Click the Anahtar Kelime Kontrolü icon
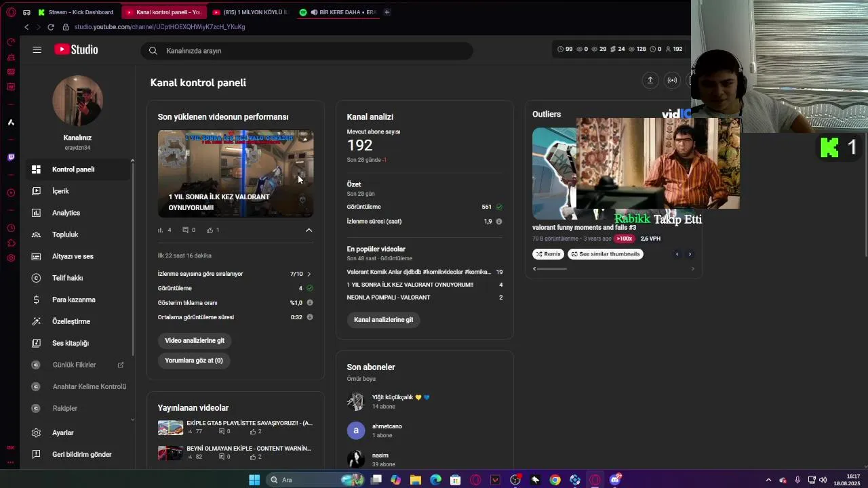 coord(37,386)
